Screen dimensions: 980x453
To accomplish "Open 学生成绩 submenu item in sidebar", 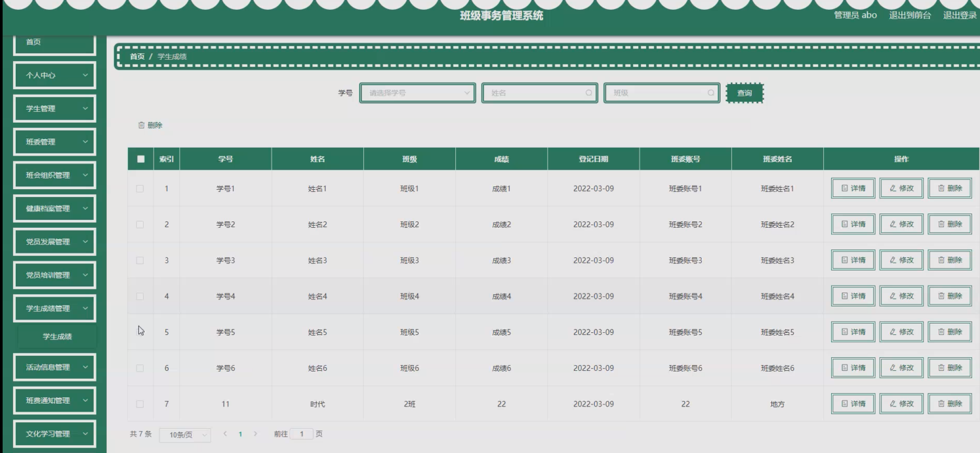I will (x=57, y=337).
